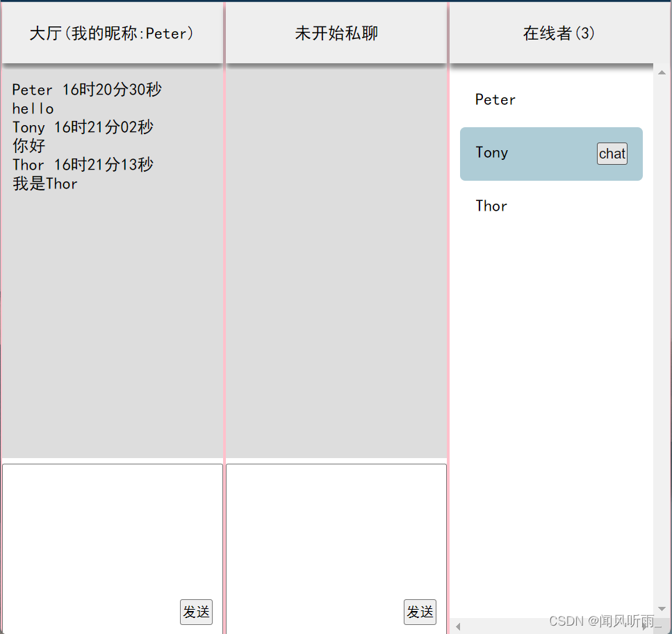This screenshot has width=672, height=634.
Task: Send the private chat message with 发送 button
Action: pos(420,612)
